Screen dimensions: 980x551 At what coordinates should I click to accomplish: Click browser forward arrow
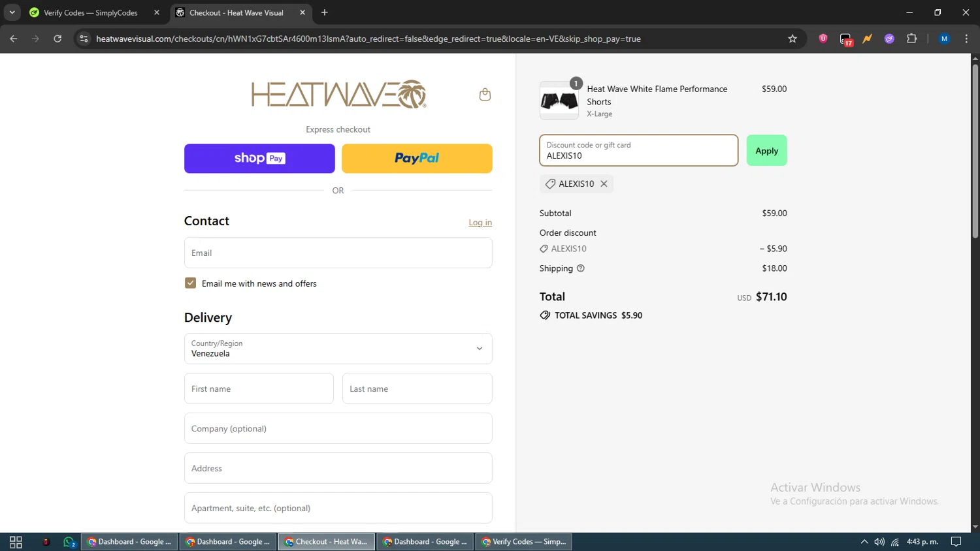(35, 39)
